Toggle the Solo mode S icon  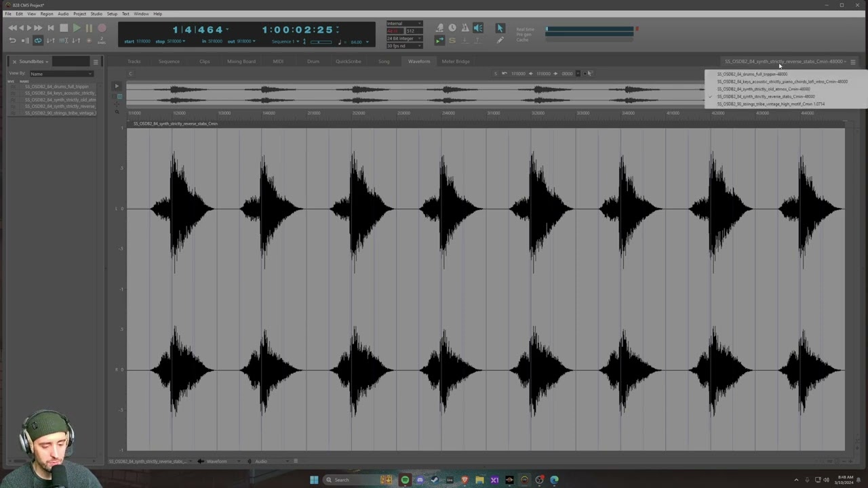coord(452,41)
